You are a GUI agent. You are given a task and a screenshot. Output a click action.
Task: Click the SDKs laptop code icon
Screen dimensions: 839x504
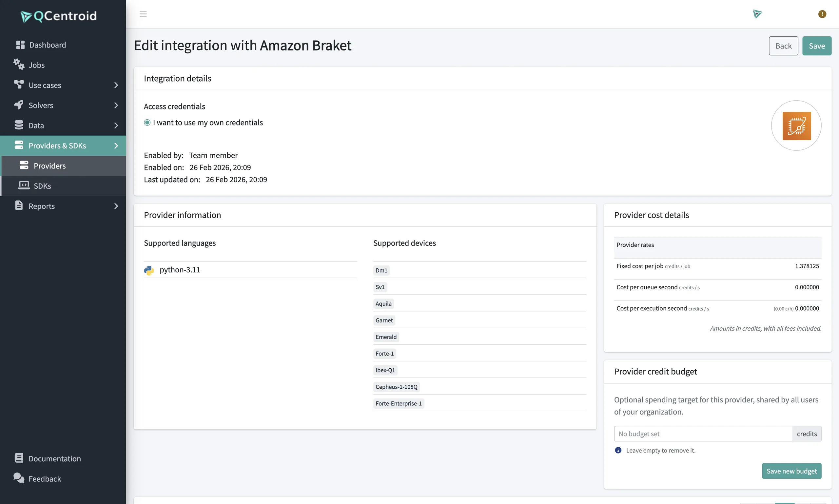pyautogui.click(x=24, y=185)
